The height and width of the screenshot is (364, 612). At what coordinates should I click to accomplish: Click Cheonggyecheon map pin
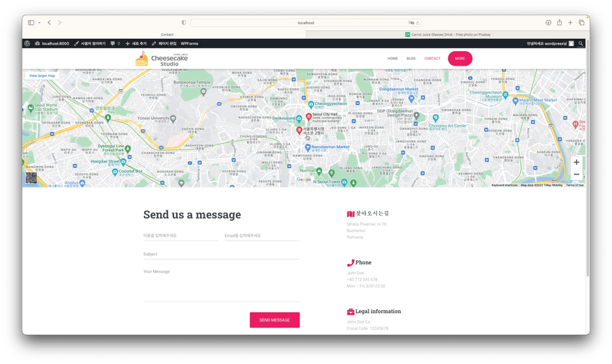tap(311, 104)
